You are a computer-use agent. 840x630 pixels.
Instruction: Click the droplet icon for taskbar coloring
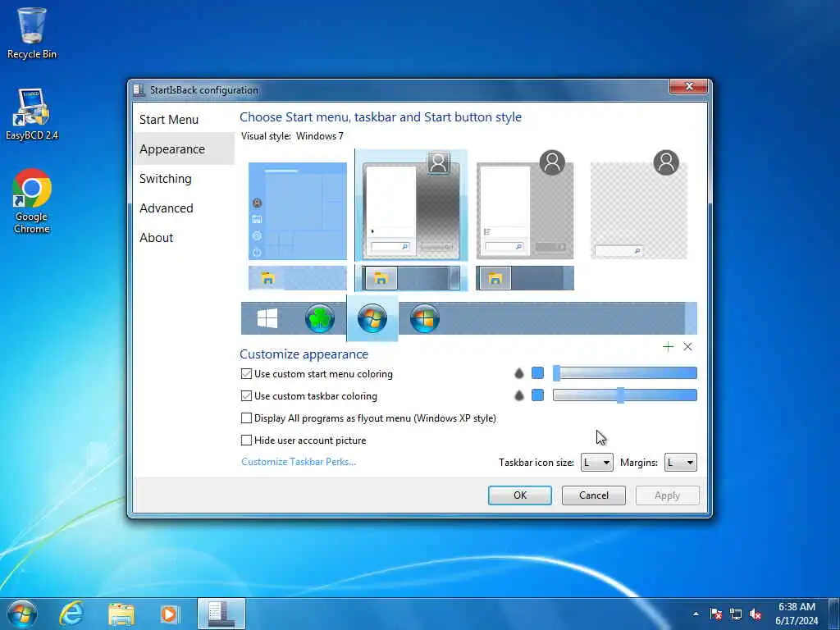click(x=518, y=395)
